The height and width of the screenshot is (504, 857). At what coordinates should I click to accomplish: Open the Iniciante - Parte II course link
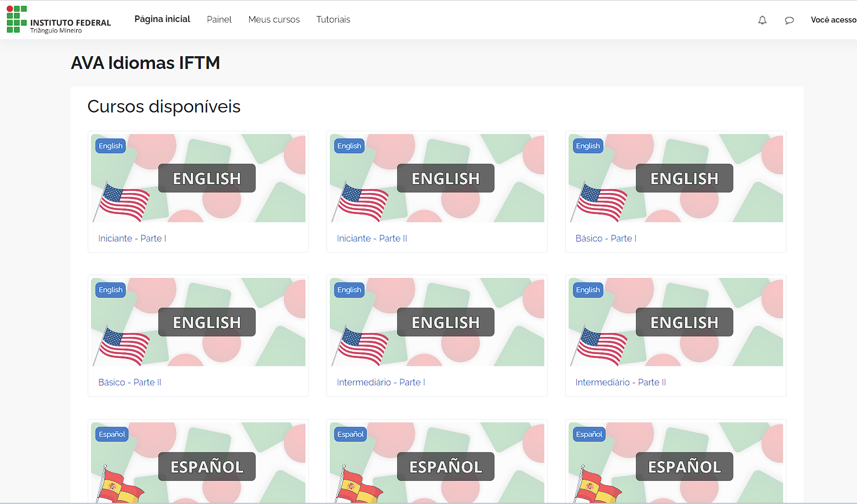click(x=372, y=238)
